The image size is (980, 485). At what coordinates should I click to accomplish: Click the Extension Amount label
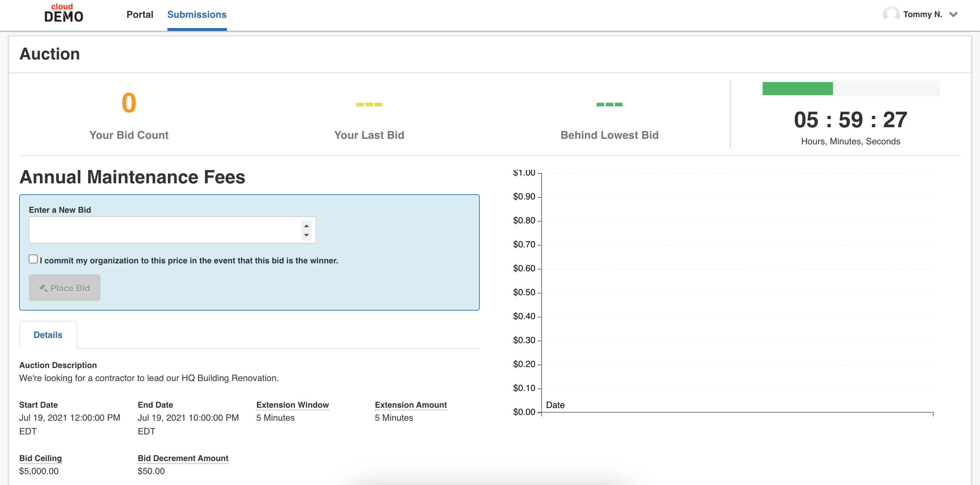410,405
